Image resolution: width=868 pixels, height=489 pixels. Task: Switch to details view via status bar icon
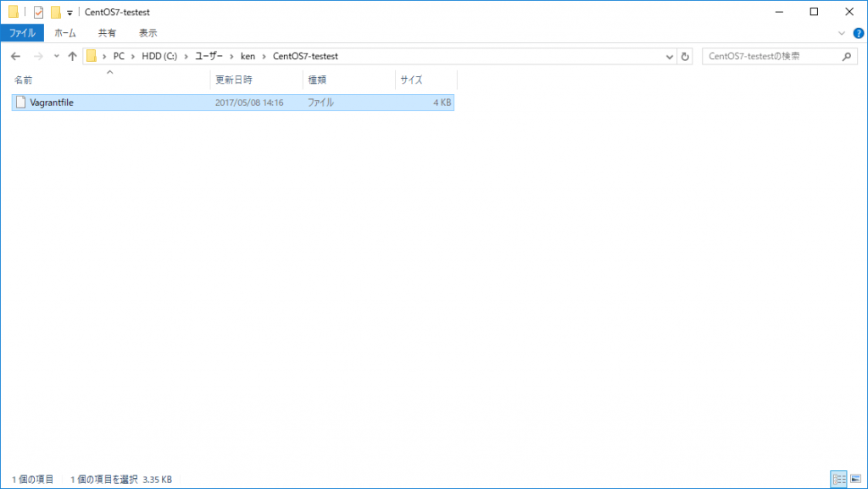(x=838, y=480)
